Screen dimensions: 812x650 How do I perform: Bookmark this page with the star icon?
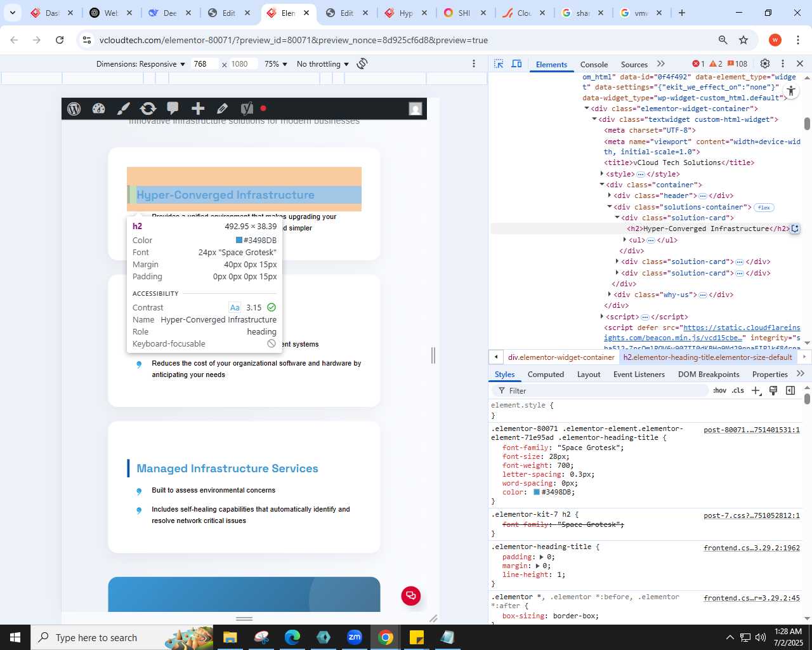pos(743,40)
